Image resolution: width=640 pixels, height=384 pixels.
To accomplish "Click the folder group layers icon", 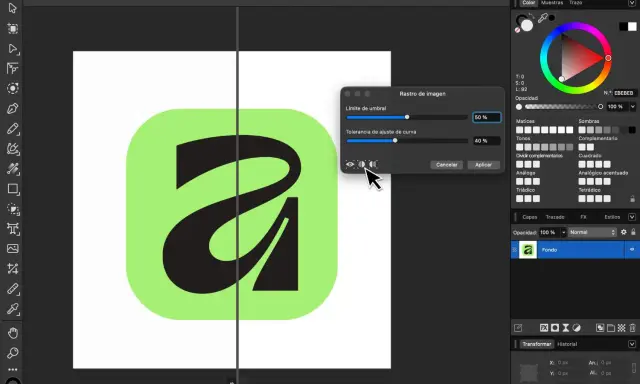I will click(611, 328).
